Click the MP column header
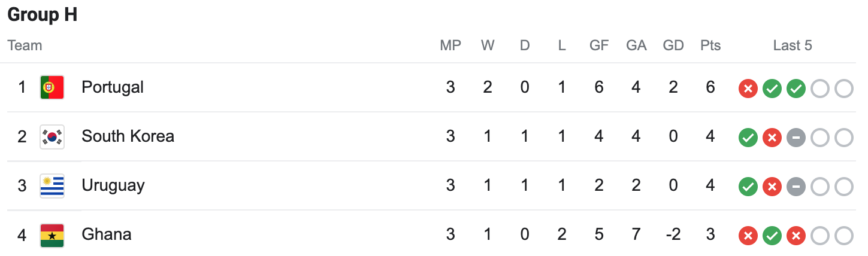The image size is (868, 256). coord(450,45)
